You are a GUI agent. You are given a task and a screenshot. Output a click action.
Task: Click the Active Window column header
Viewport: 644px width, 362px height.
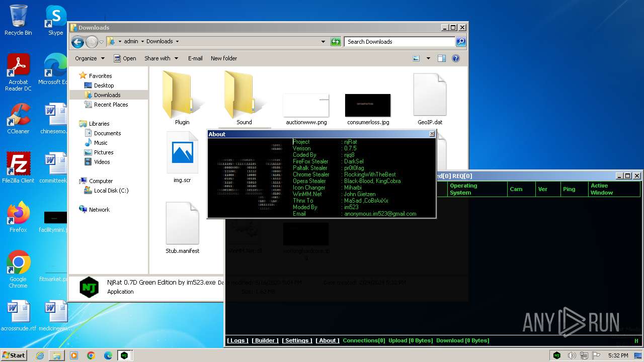tap(614, 189)
